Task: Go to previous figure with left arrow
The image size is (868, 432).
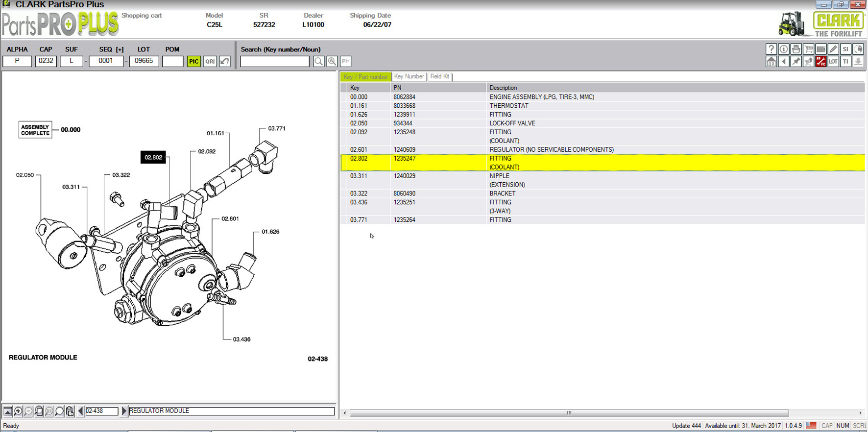Action: (81, 411)
